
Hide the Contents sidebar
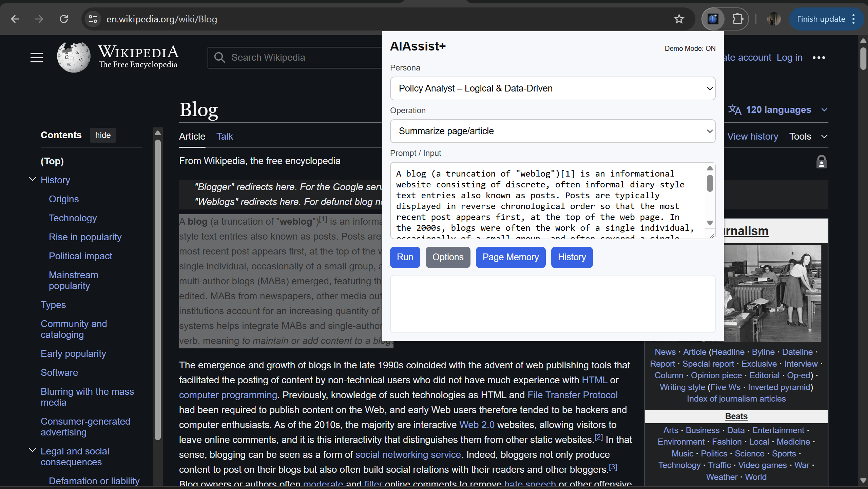[x=103, y=135]
